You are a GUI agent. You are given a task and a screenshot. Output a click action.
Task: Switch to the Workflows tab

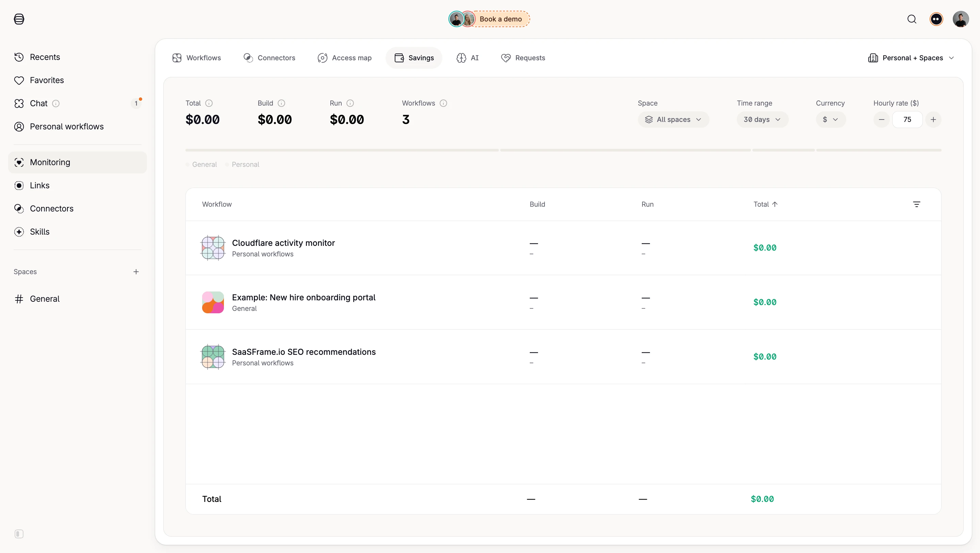click(197, 58)
